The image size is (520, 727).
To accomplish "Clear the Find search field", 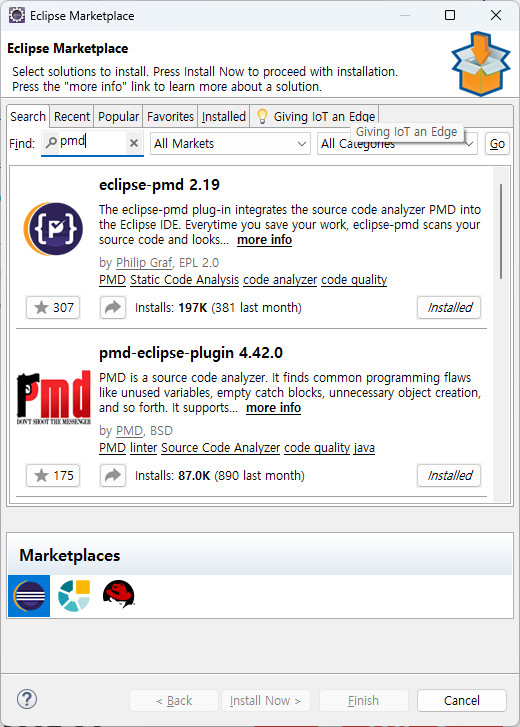I will pyautogui.click(x=134, y=143).
